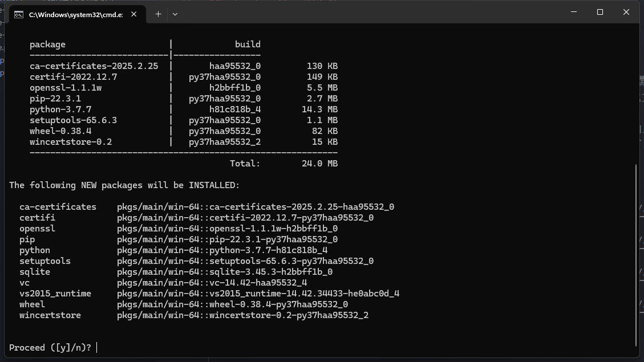
Task: Click the vs2015_runtime package entry
Action: [55, 294]
